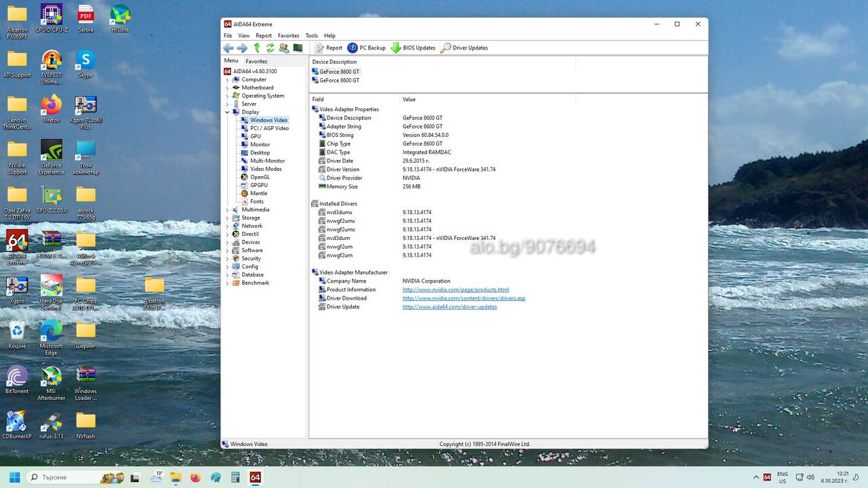Open the Windows Start menu
Screen dimensions: 868x488
tap(14, 477)
